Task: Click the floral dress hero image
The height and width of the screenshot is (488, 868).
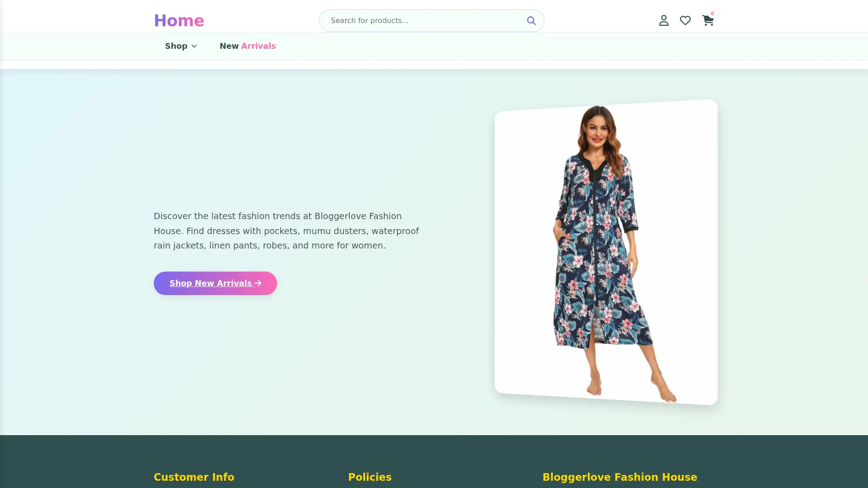Action: click(606, 252)
